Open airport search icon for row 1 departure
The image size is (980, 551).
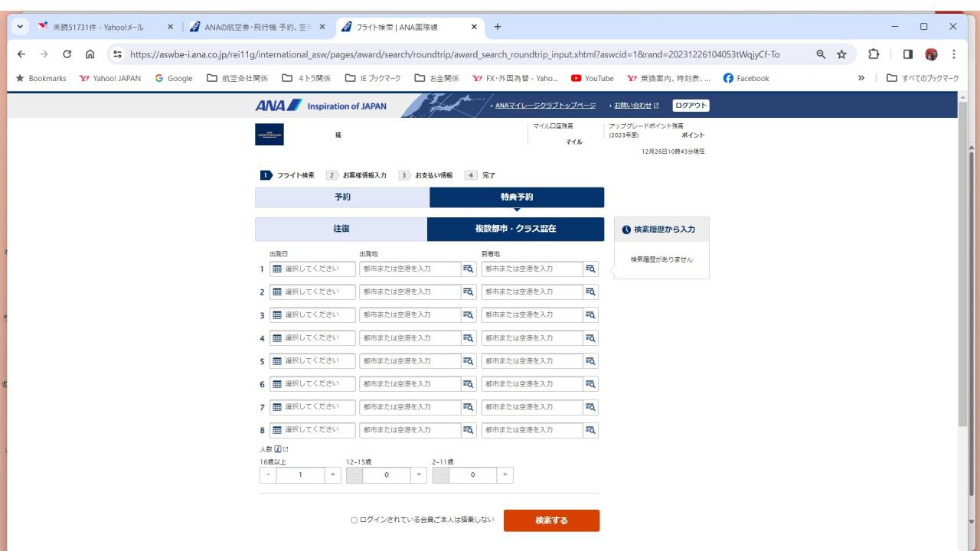point(469,269)
